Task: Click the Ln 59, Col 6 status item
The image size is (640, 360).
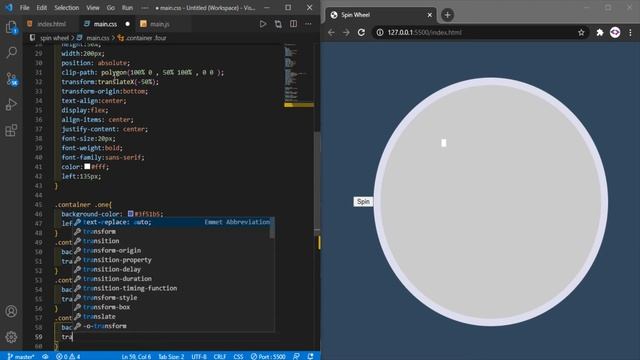Action: tap(136, 356)
